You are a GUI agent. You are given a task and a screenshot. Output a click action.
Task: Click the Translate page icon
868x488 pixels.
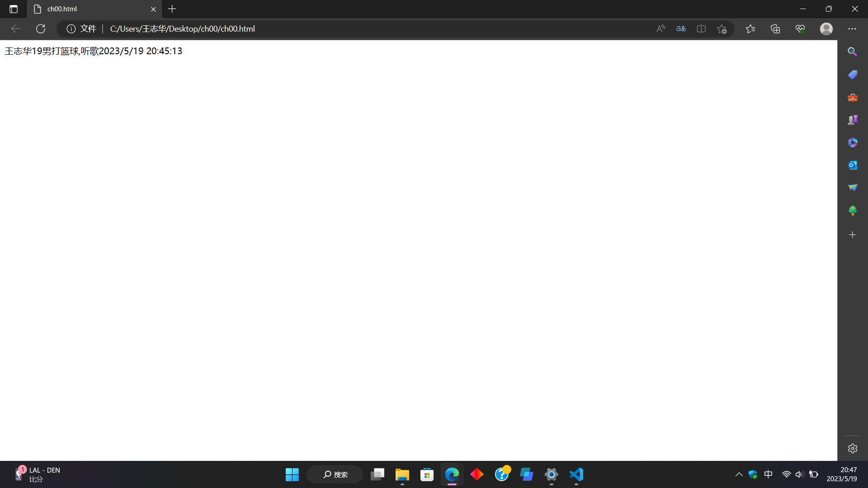(x=681, y=29)
